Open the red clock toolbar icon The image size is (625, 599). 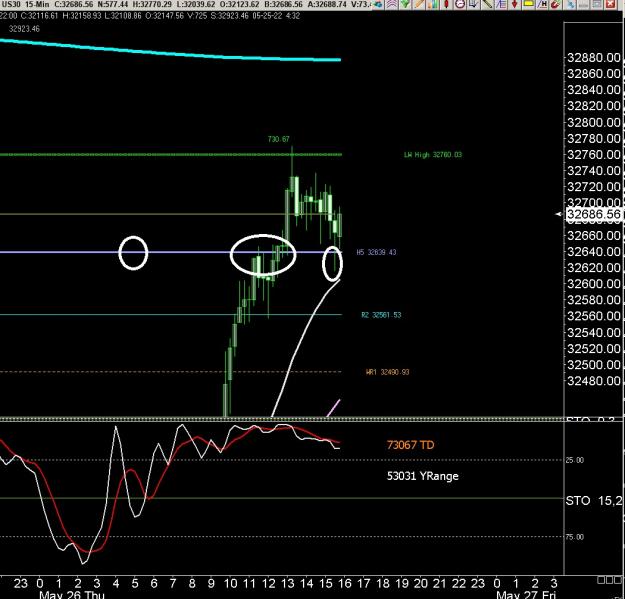pyautogui.click(x=460, y=4)
